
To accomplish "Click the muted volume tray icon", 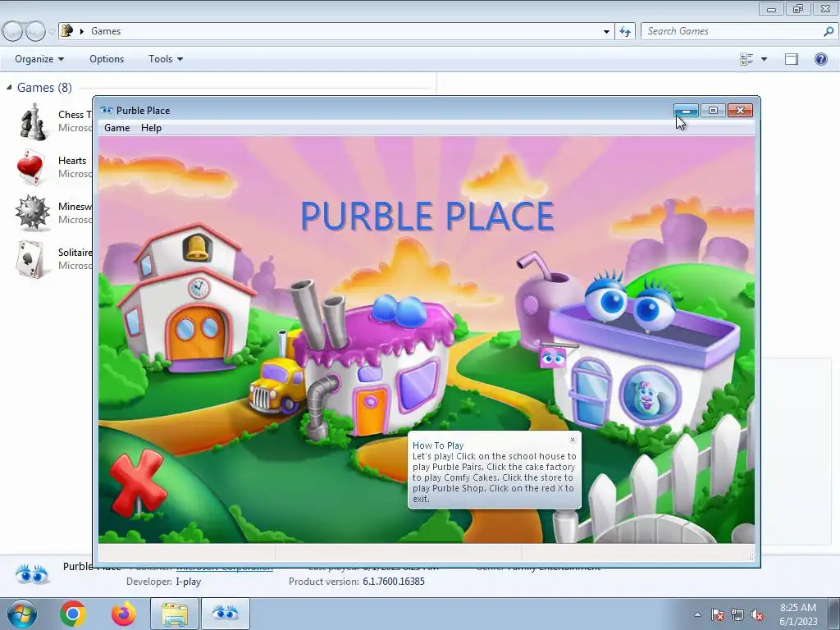I will [x=757, y=614].
